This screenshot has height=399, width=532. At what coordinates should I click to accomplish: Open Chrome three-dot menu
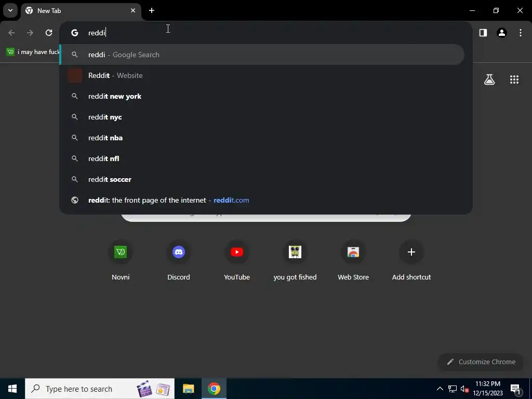click(521, 33)
